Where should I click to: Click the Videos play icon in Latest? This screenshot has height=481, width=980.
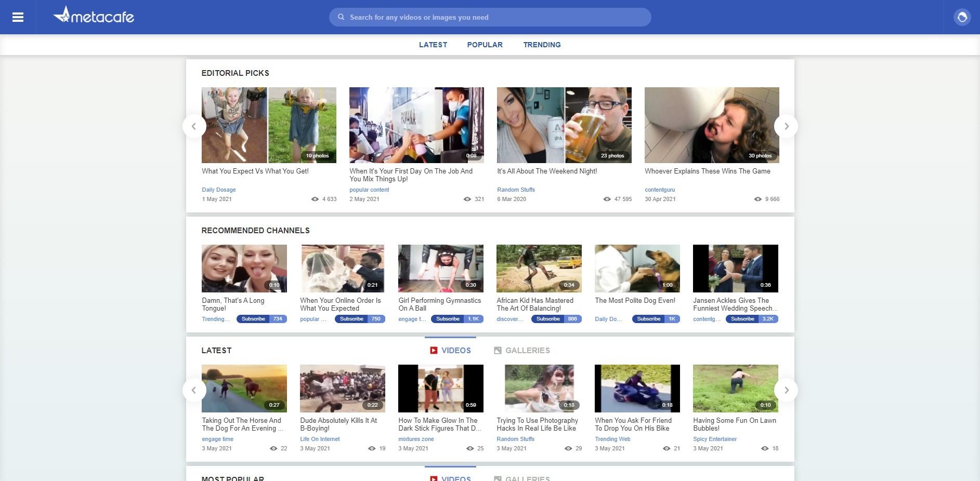(x=434, y=351)
